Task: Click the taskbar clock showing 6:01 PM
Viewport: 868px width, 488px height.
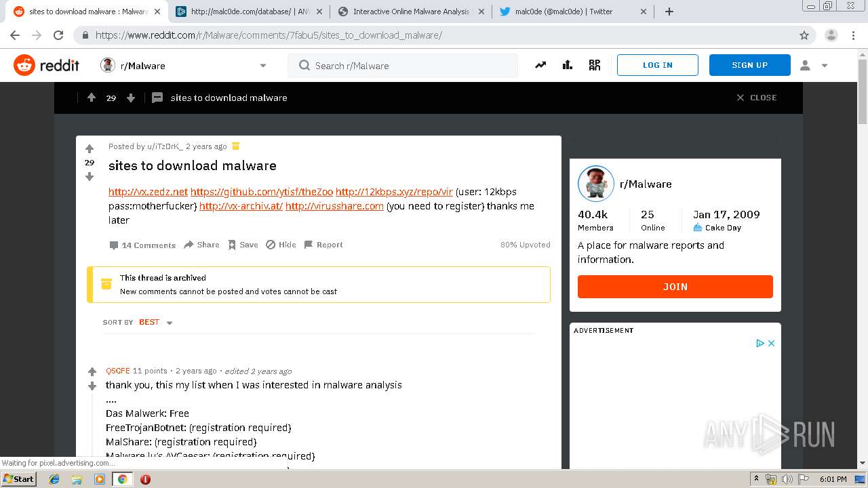Action: tap(833, 479)
